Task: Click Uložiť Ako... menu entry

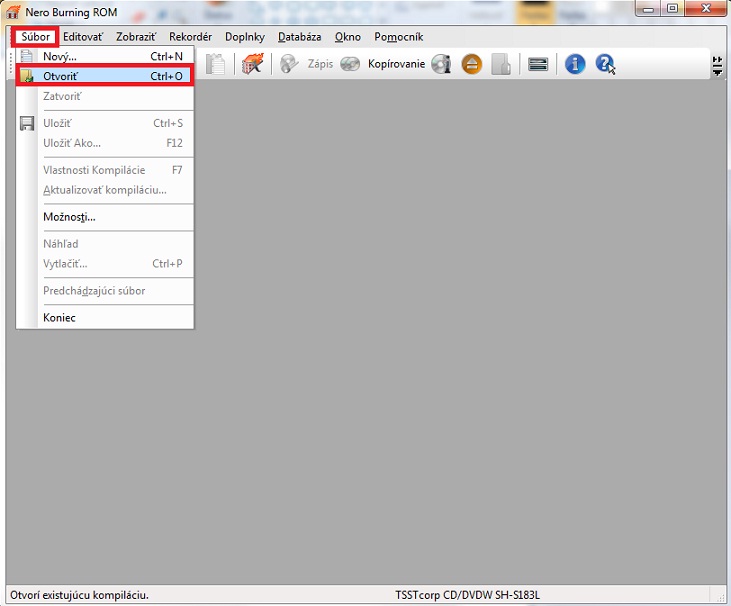Action: coord(105,143)
